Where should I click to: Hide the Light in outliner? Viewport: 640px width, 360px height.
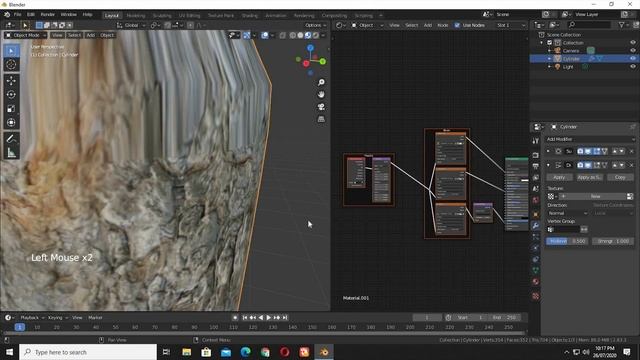point(633,67)
